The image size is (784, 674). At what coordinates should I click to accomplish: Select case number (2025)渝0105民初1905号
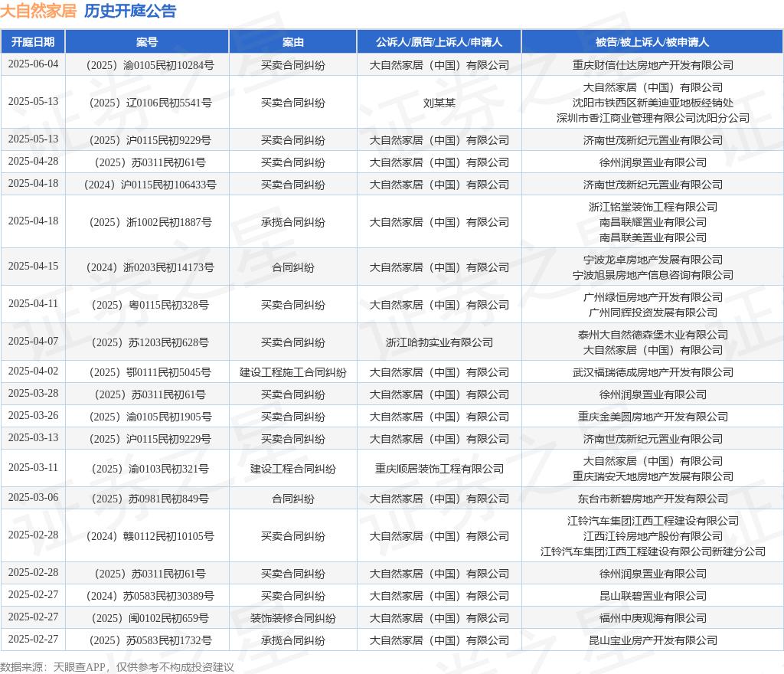point(150,417)
